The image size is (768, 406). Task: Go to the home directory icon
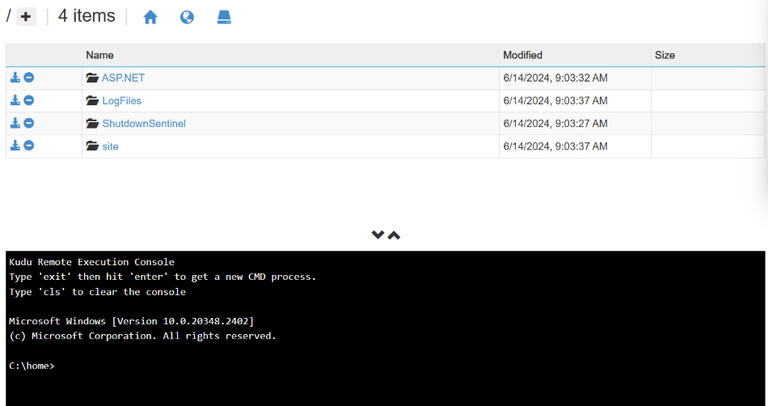pyautogui.click(x=150, y=17)
